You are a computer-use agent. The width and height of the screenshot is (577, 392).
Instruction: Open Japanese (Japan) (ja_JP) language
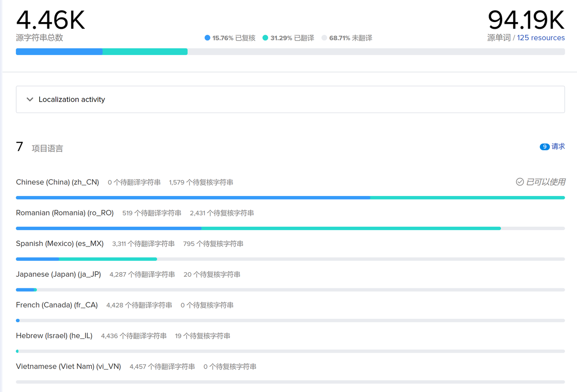pos(58,274)
